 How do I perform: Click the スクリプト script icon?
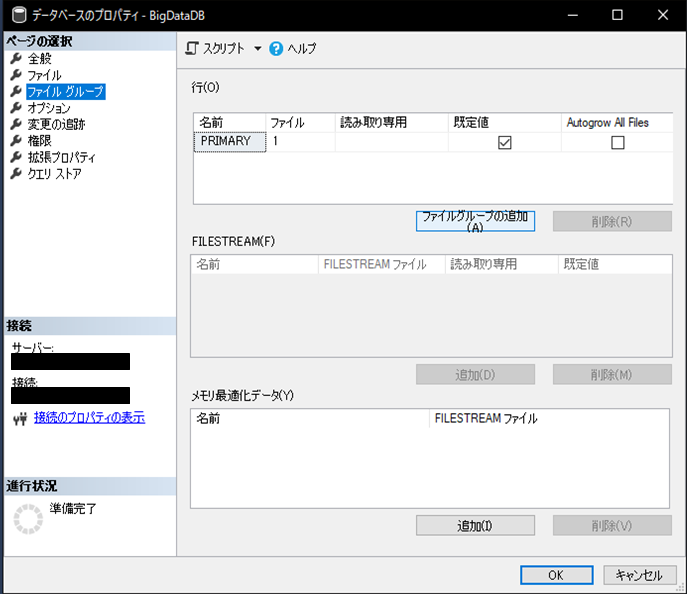(x=192, y=48)
